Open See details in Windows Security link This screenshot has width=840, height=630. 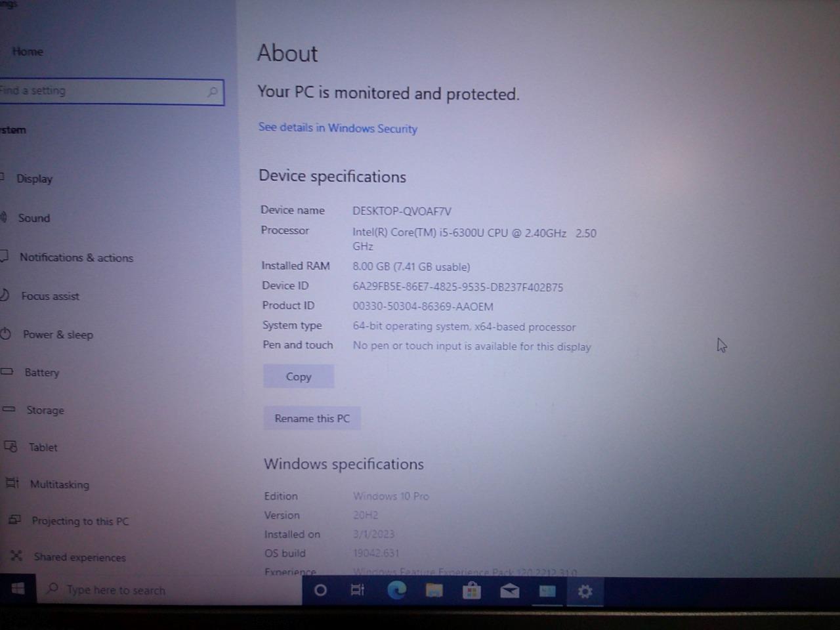337,128
